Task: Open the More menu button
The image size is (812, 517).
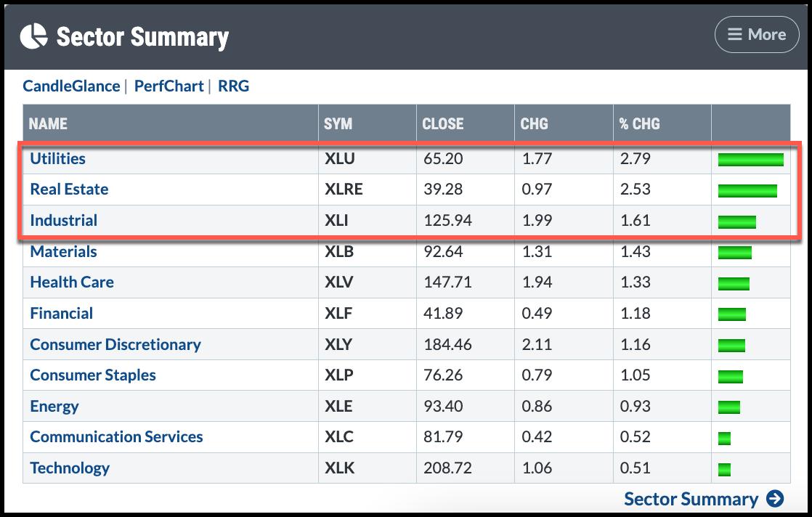Action: [756, 34]
